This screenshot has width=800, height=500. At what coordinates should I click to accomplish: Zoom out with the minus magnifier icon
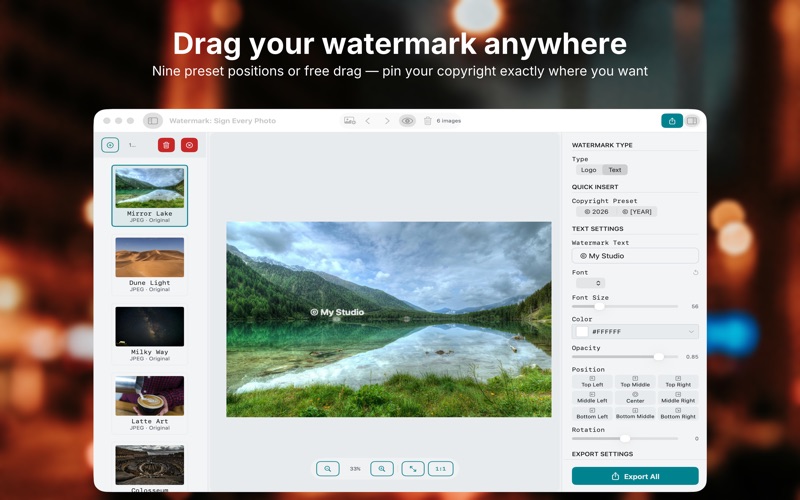coord(328,468)
